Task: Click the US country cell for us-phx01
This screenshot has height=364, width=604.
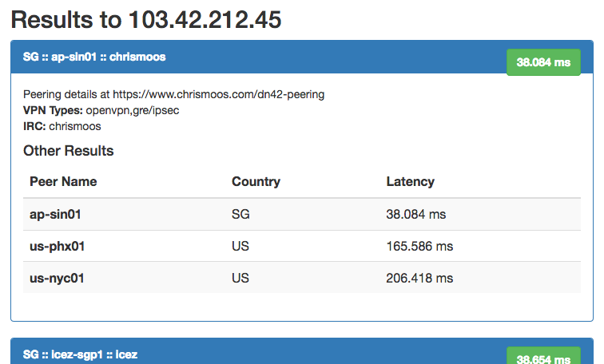Action: (x=240, y=246)
